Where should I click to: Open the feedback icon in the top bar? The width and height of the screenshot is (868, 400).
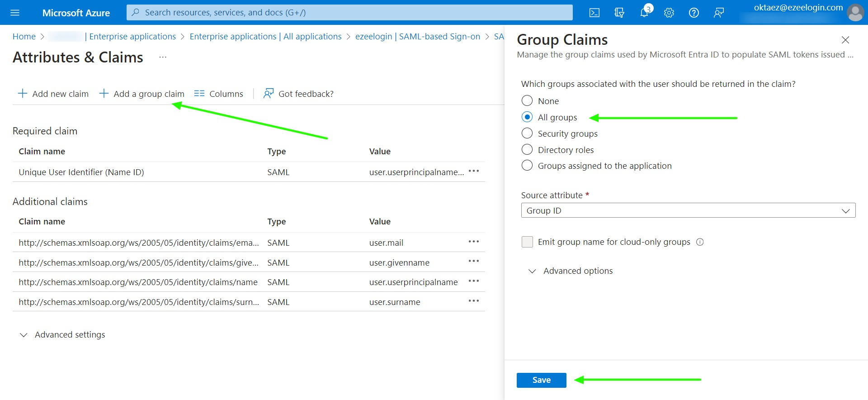[x=719, y=13]
